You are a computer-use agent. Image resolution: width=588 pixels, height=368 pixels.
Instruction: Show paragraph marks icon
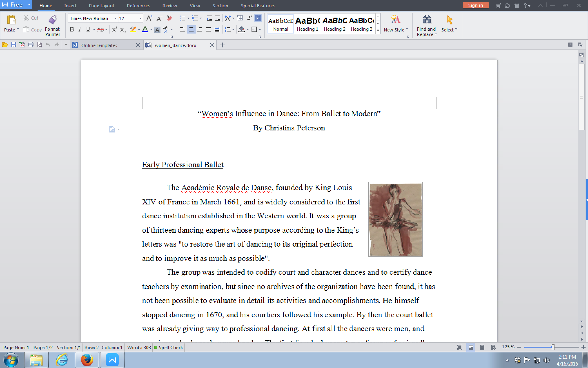point(249,18)
